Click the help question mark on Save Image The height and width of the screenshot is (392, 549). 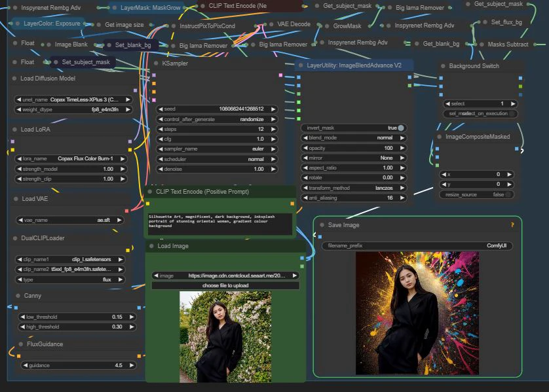tap(512, 224)
